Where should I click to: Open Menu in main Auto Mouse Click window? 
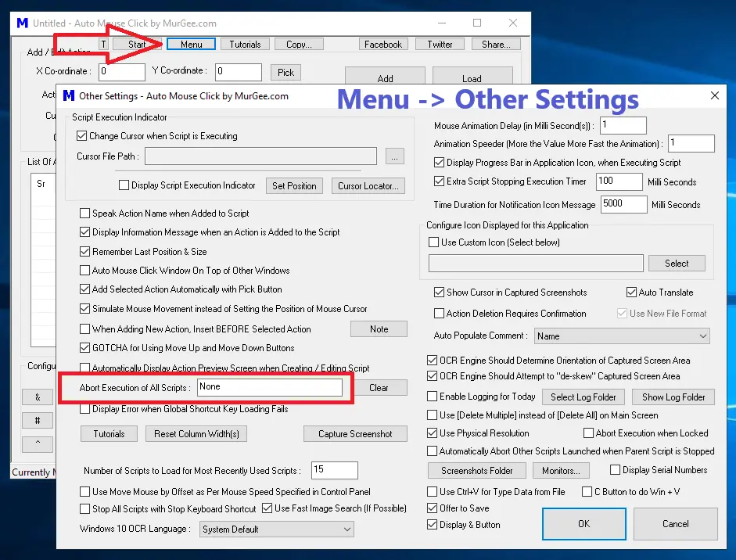pos(192,44)
